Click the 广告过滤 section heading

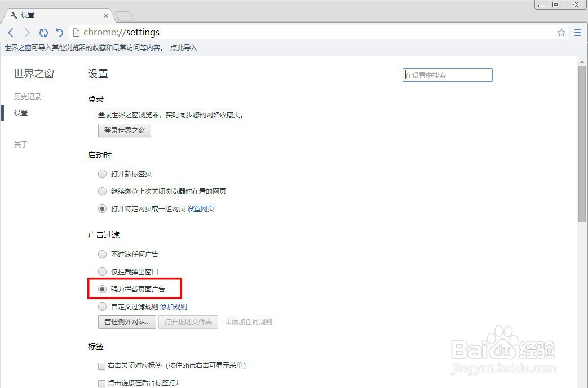pos(104,235)
